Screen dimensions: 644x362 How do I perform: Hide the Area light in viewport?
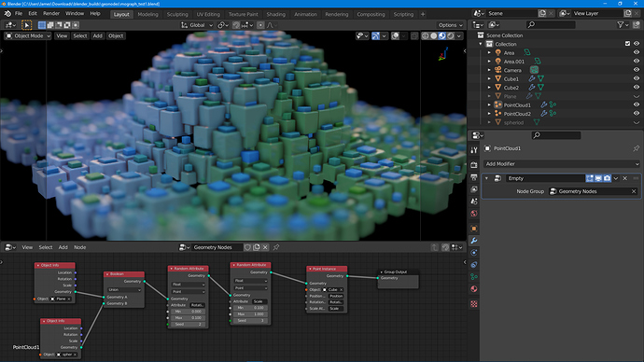(637, 52)
